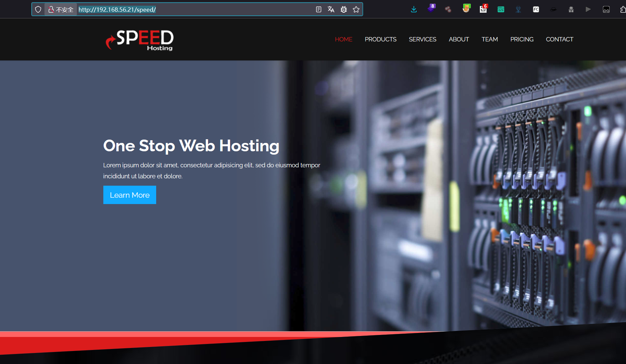Open the extension with red badge 6
626x364 pixels.
pos(483,9)
